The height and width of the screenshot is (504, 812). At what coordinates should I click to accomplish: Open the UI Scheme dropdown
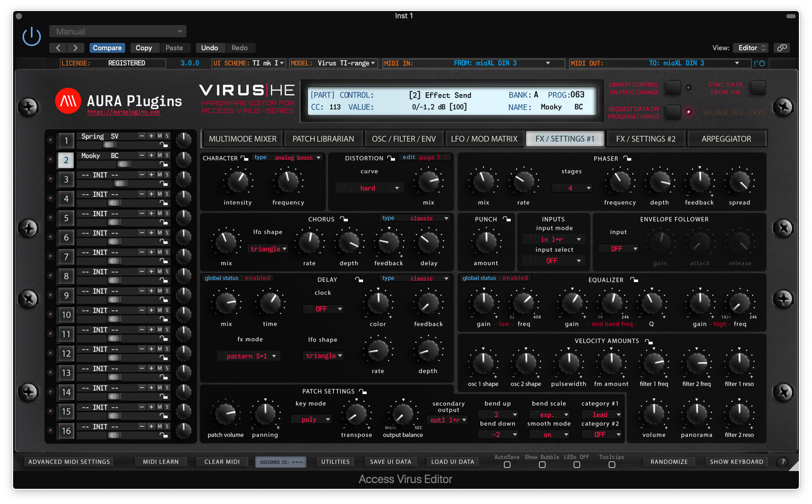tap(248, 63)
